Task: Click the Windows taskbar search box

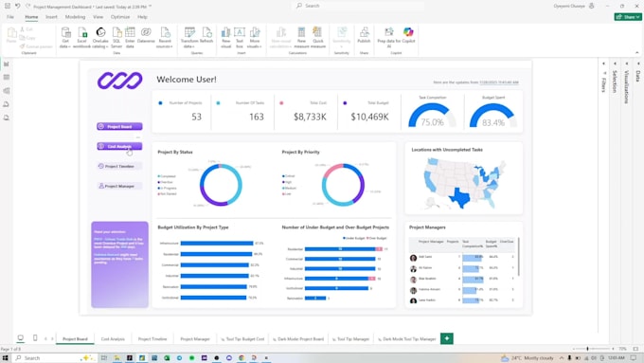Action: 54,358
